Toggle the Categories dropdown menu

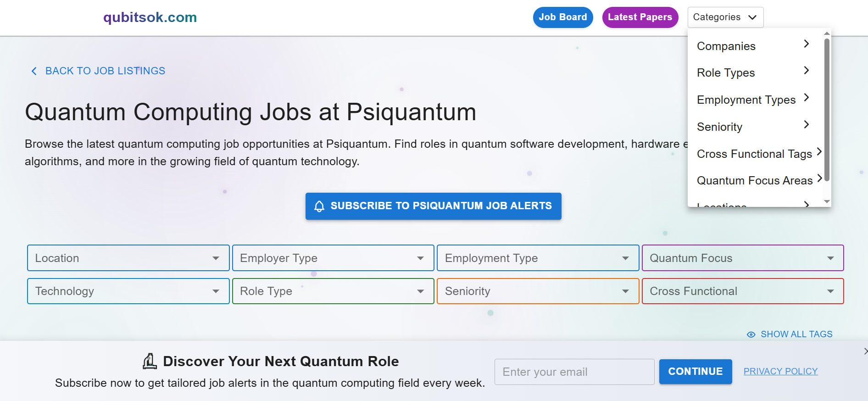click(725, 17)
